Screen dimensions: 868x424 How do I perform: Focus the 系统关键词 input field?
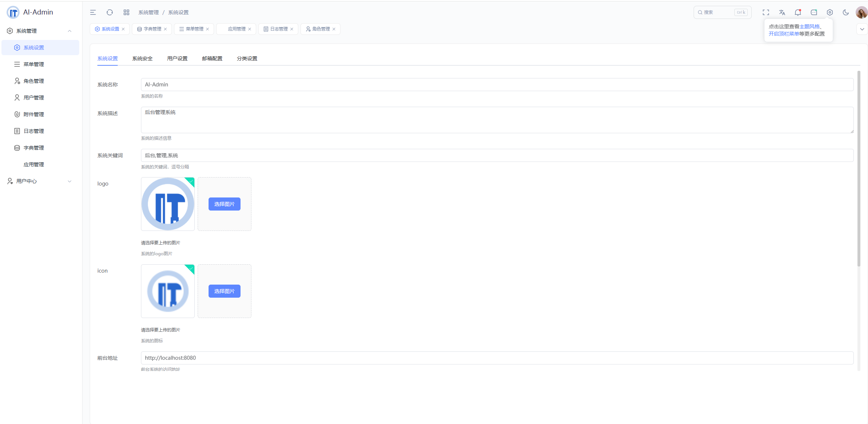click(x=497, y=155)
